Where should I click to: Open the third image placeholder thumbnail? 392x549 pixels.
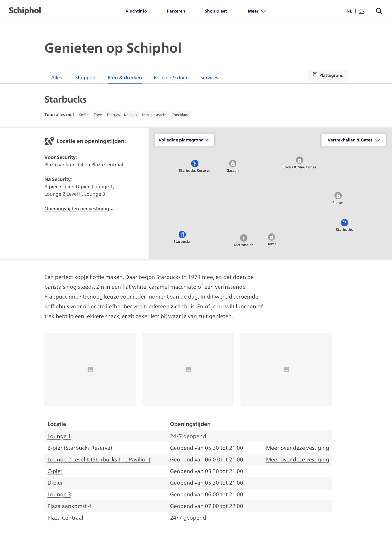(x=286, y=369)
